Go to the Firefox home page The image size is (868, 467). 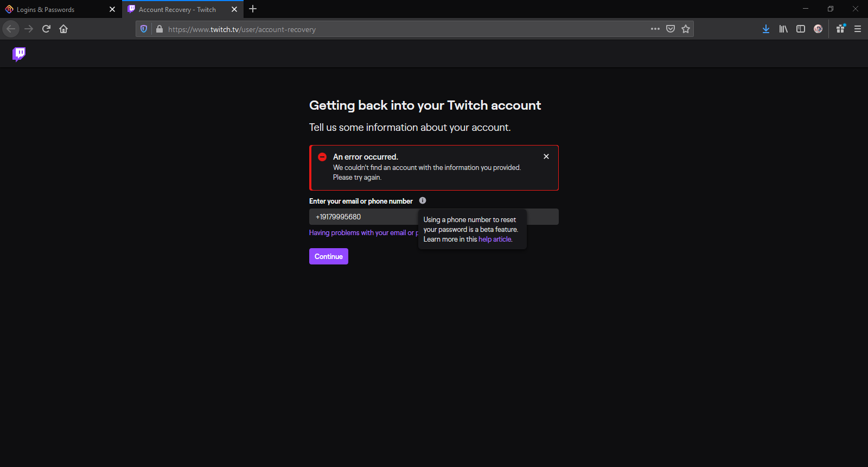(63, 29)
